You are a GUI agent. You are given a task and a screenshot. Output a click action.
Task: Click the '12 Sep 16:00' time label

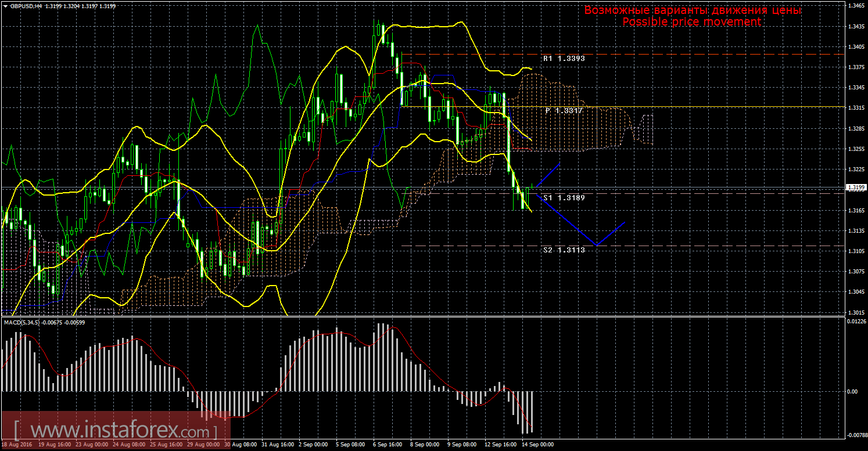click(x=501, y=445)
